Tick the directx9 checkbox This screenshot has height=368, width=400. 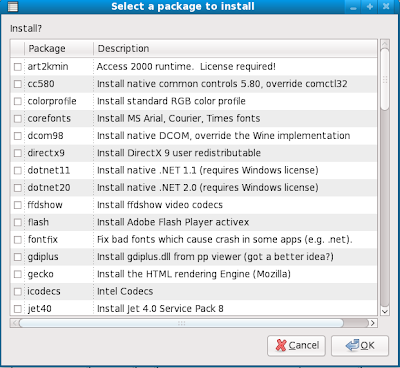[18, 153]
